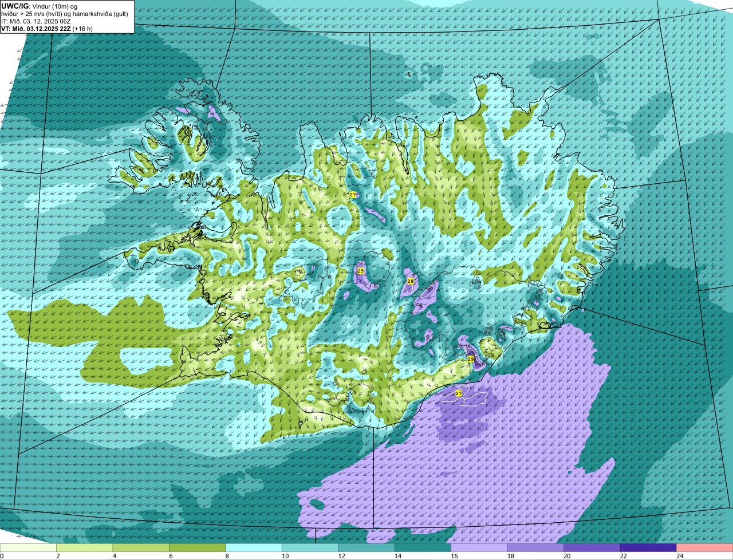The width and height of the screenshot is (733, 560).
Task: Select the pink above-24 m/s legend swatch
Action: 705,548
